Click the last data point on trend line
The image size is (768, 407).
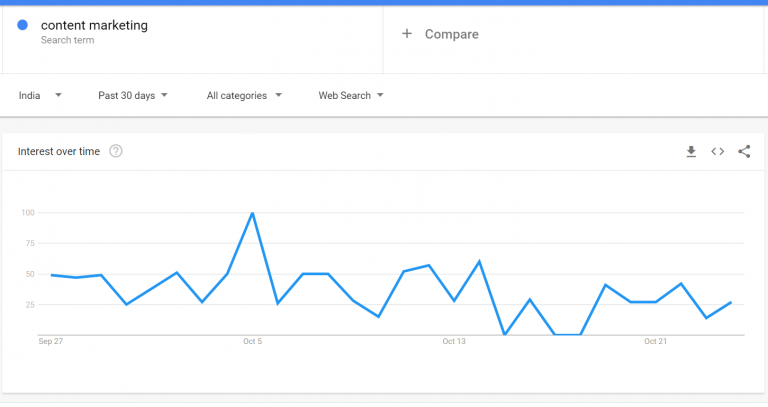[x=730, y=303]
